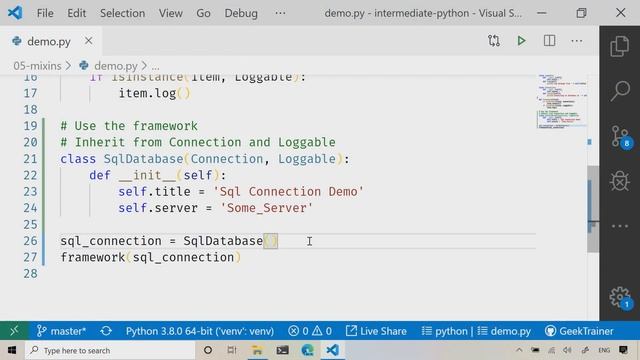Open the View menu
Viewport: 640px width, 360px height.
click(x=171, y=13)
